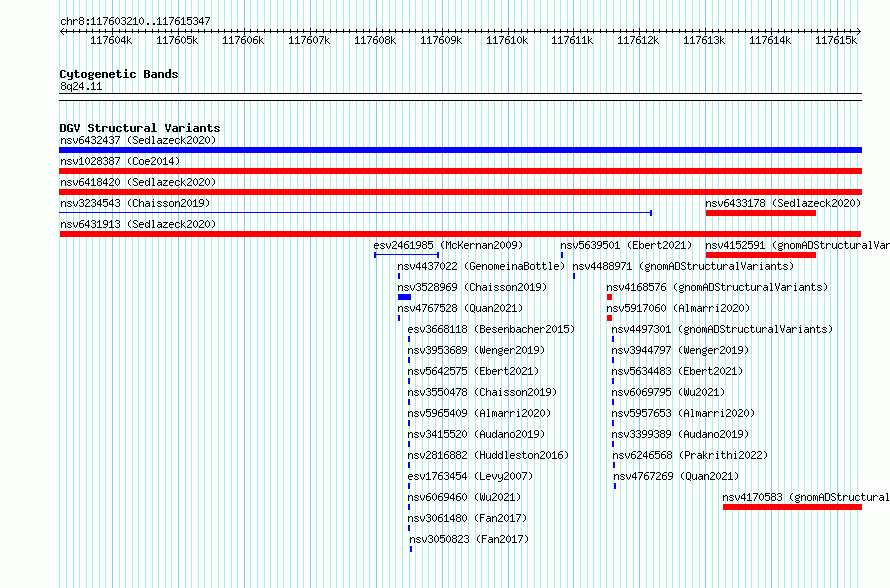Click the red bar under nsv4152591

(x=761, y=255)
